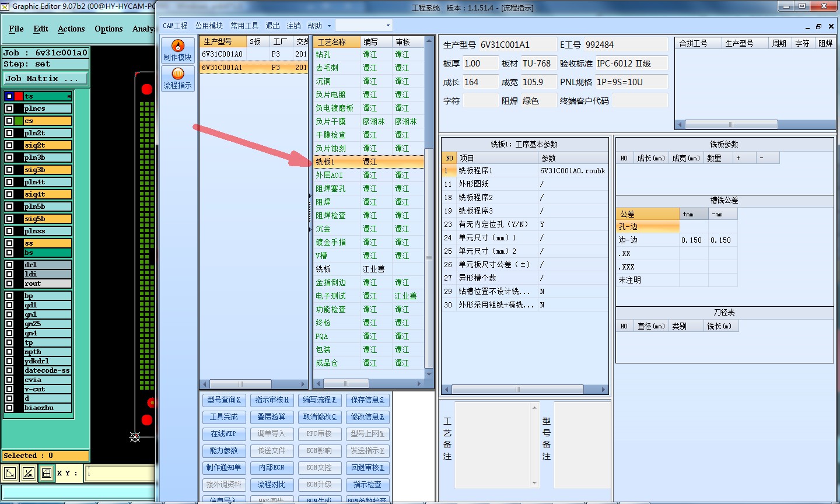Select the 沉铜 process row

(369, 81)
